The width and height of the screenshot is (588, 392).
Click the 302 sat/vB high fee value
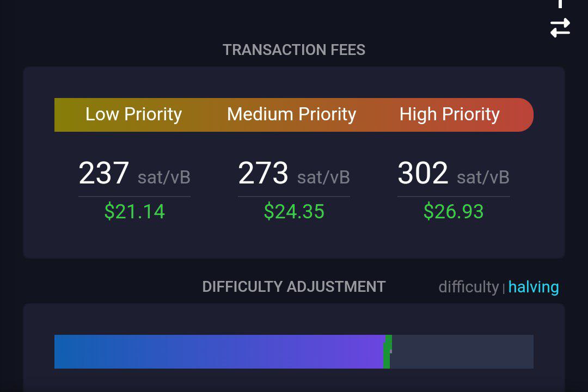[x=454, y=173]
